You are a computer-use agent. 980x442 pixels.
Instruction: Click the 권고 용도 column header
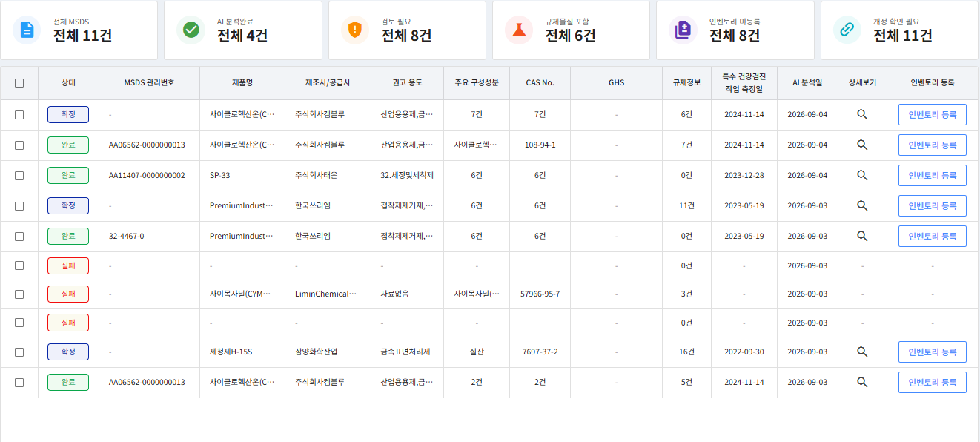[407, 83]
